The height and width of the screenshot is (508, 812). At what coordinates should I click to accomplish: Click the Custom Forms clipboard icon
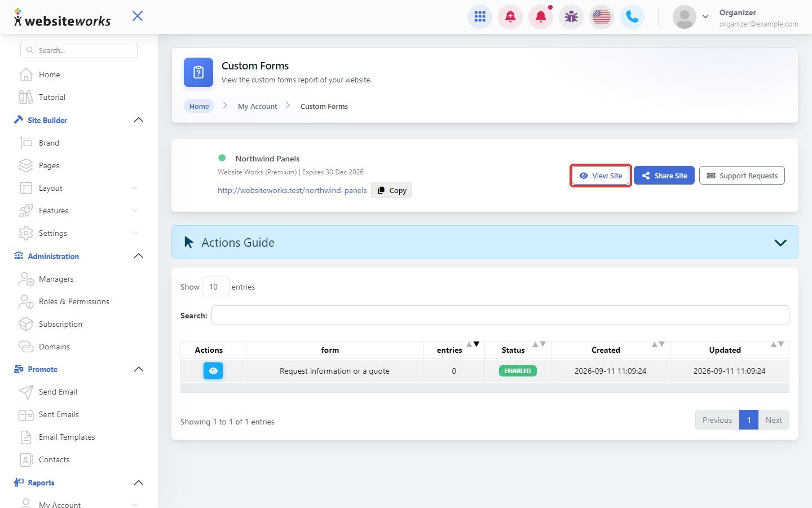[198, 72]
